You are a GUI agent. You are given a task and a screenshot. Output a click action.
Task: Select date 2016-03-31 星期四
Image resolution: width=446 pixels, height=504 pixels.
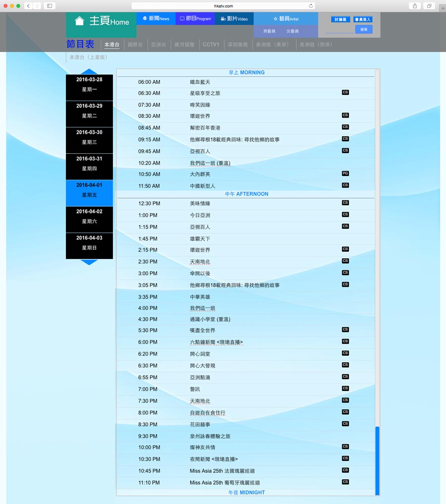pyautogui.click(x=89, y=167)
